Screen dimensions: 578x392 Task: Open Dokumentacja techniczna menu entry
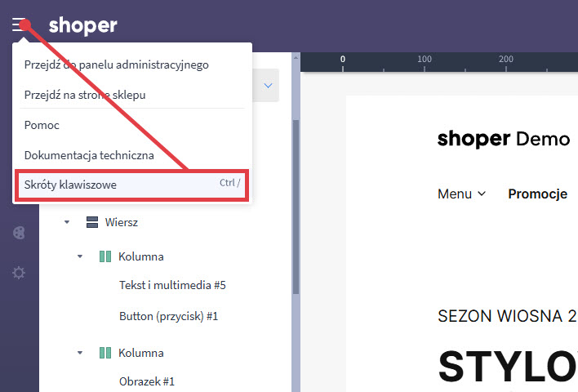pyautogui.click(x=89, y=155)
